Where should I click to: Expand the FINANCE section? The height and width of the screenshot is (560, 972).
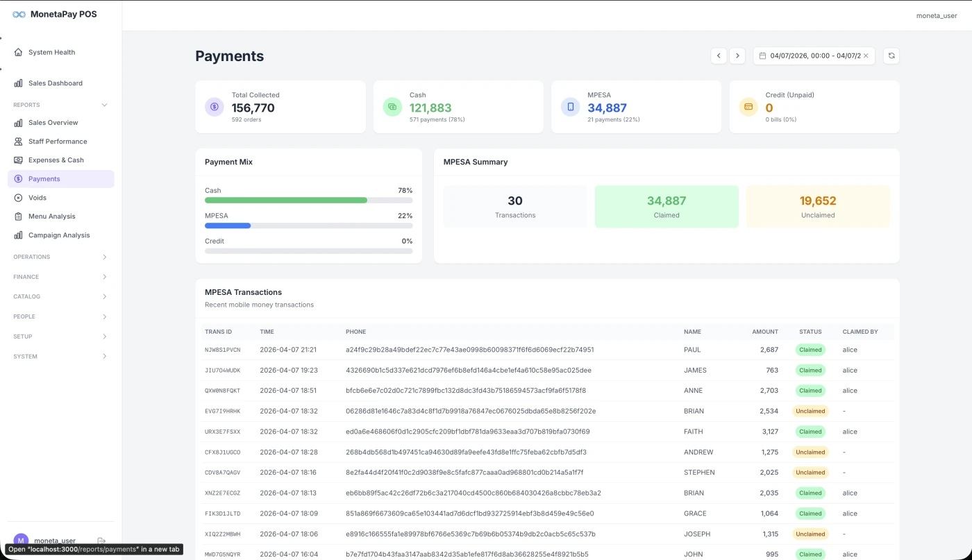click(61, 276)
